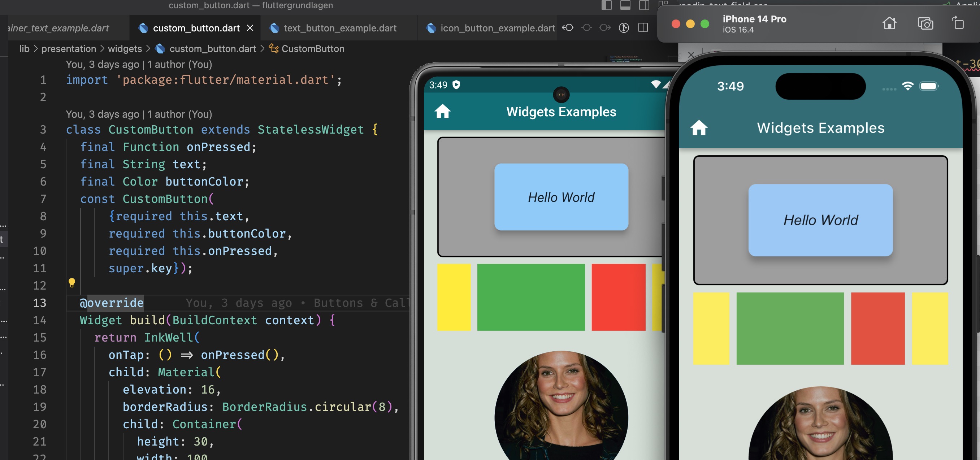Tap the circular portrait on iPhone simulator

[821, 424]
